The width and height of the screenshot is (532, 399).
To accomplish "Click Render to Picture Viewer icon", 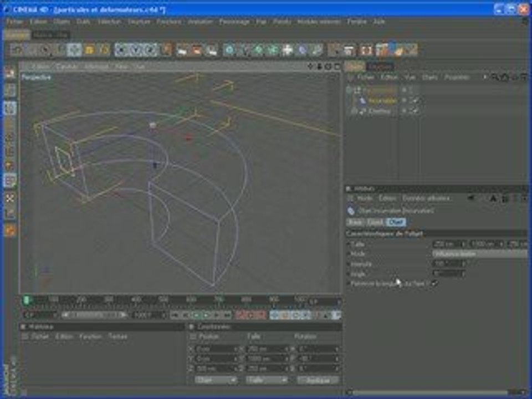I will pos(196,50).
